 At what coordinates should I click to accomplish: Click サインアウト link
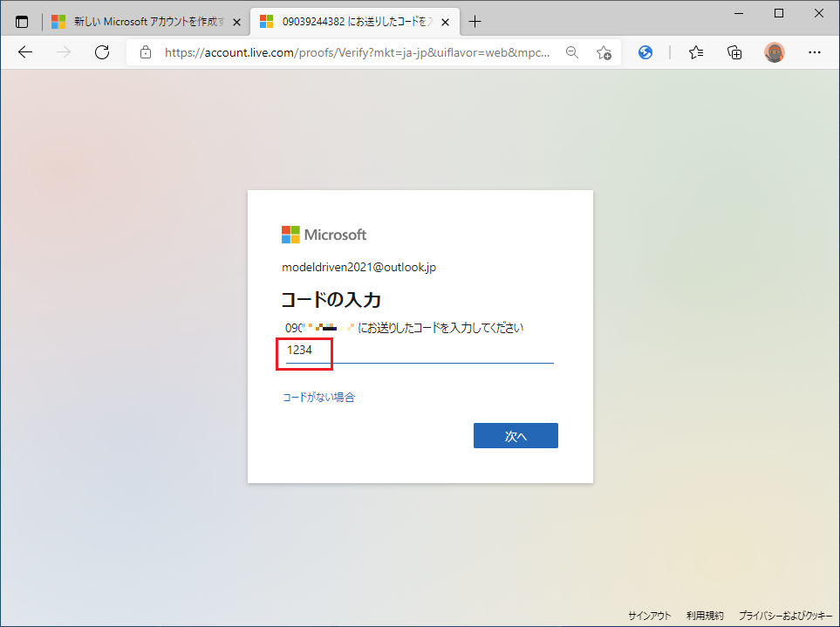coord(649,616)
